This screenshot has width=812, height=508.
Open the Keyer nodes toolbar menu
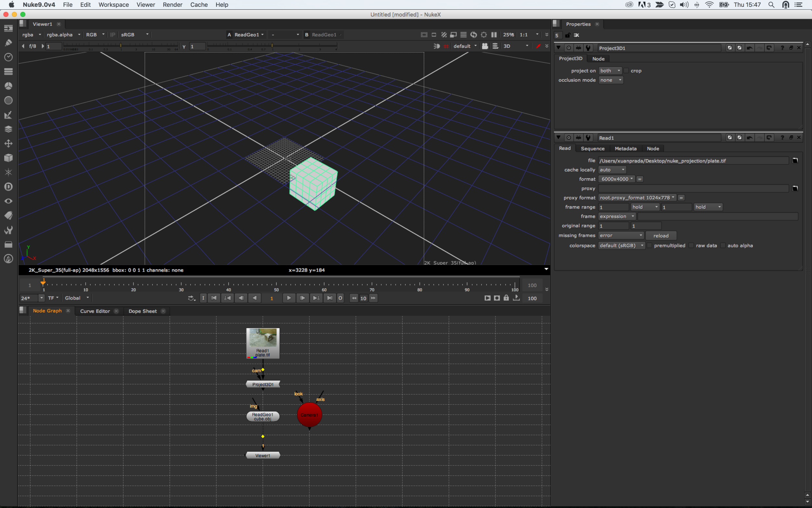click(8, 115)
